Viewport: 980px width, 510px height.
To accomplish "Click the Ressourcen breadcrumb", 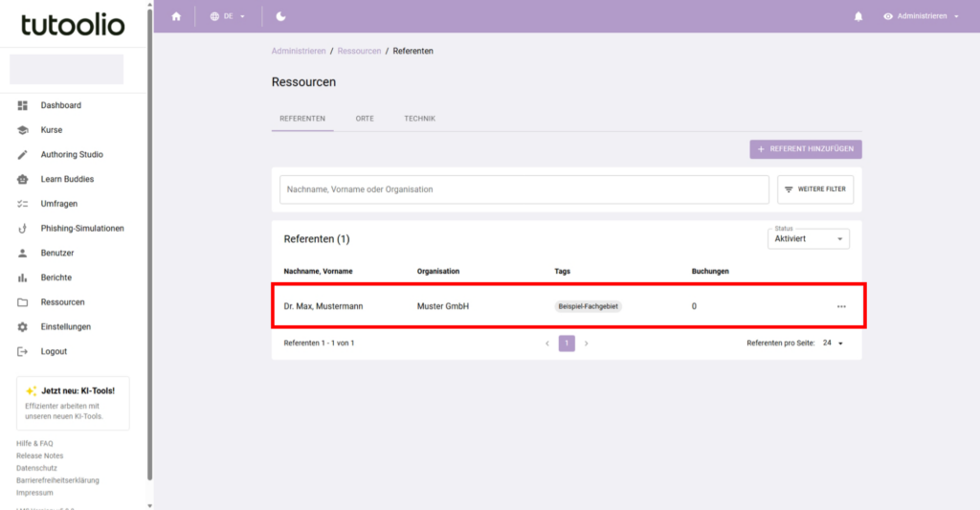I will click(359, 52).
